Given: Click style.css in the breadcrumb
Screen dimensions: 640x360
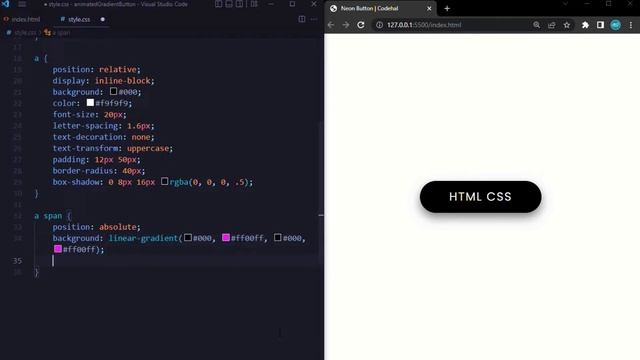Looking at the screenshot, I should [25, 33].
